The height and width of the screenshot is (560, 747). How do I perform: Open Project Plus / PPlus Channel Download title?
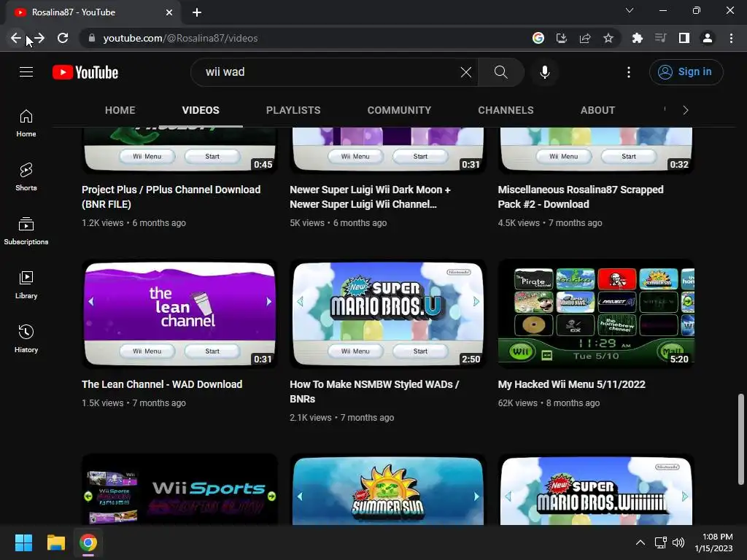click(x=171, y=197)
